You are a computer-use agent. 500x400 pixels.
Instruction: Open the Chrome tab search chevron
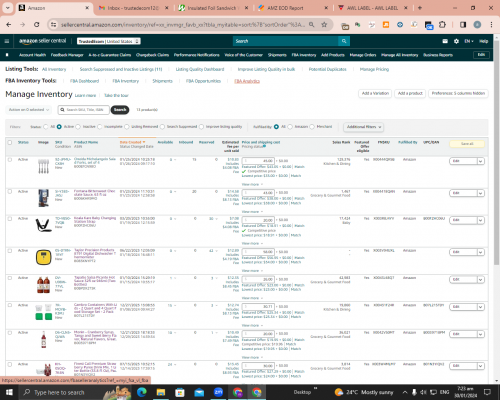click(7, 8)
